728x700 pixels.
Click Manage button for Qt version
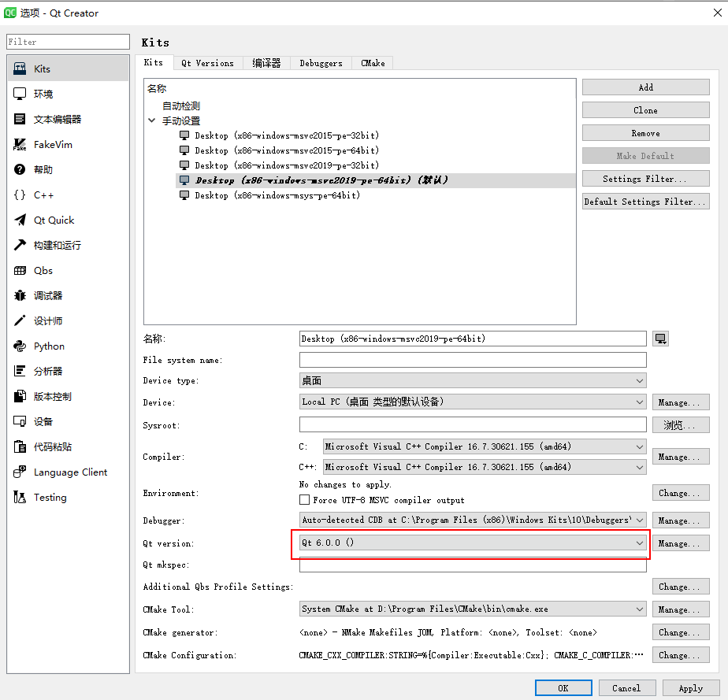[x=681, y=543]
